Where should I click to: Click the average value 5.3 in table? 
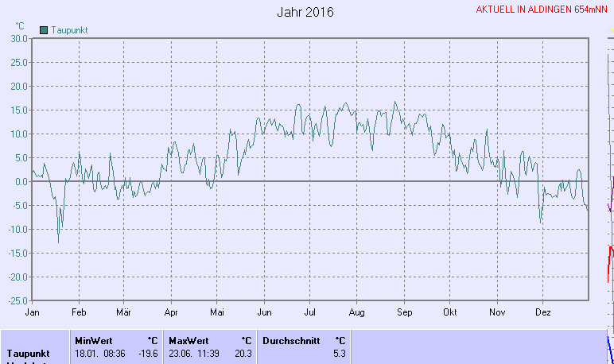pos(340,353)
